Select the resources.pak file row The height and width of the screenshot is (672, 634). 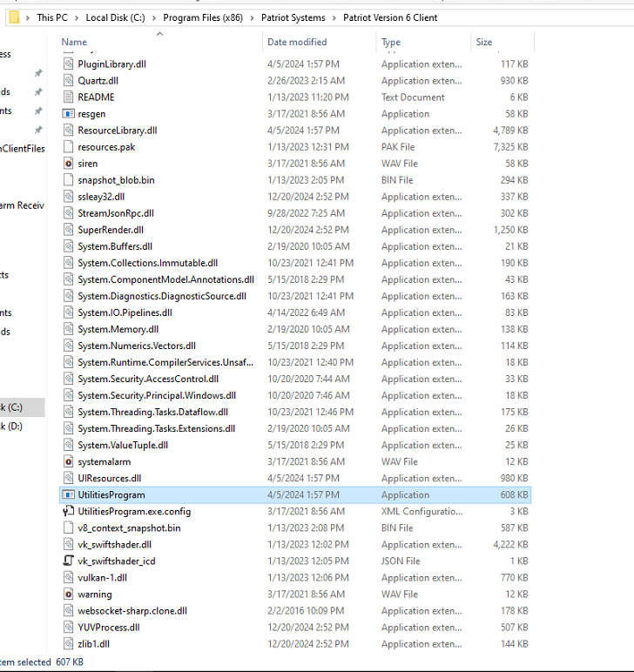(106, 147)
